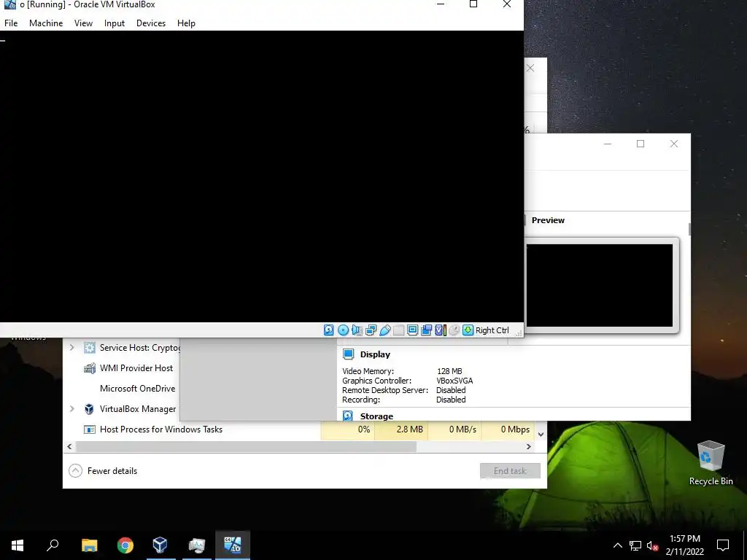Click the virtualization features V icon in status bar
This screenshot has height=560, width=747.
click(440, 330)
